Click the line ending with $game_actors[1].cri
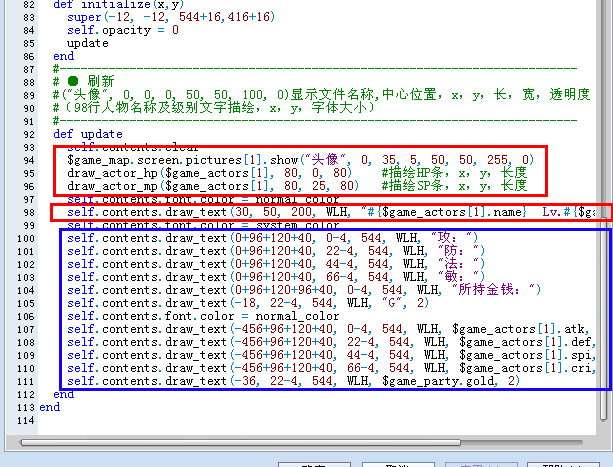The height and width of the screenshot is (467, 613). 331,368
